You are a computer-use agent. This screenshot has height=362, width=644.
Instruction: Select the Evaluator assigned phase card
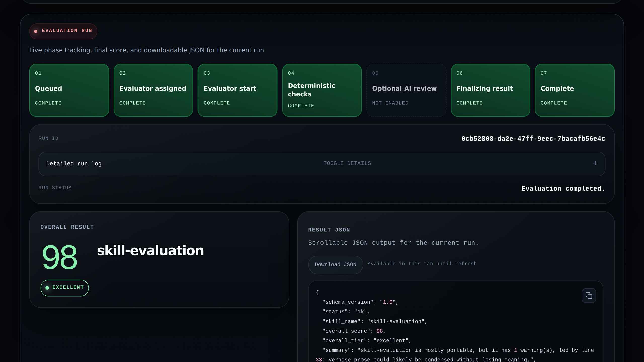tap(153, 90)
